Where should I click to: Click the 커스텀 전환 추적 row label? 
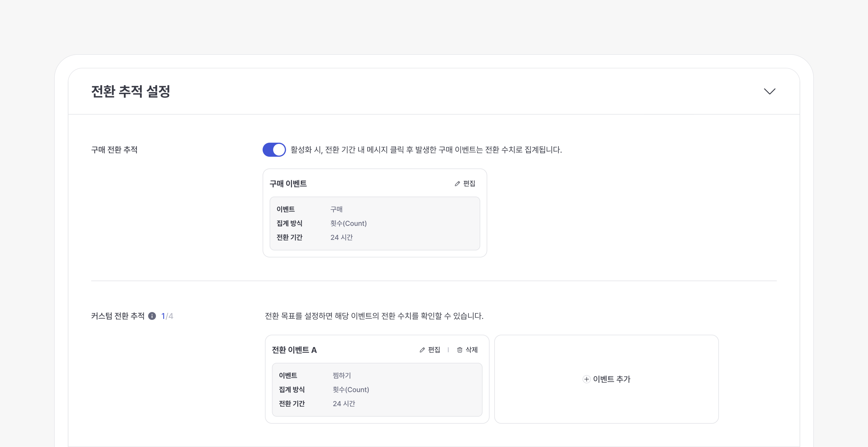tap(118, 316)
